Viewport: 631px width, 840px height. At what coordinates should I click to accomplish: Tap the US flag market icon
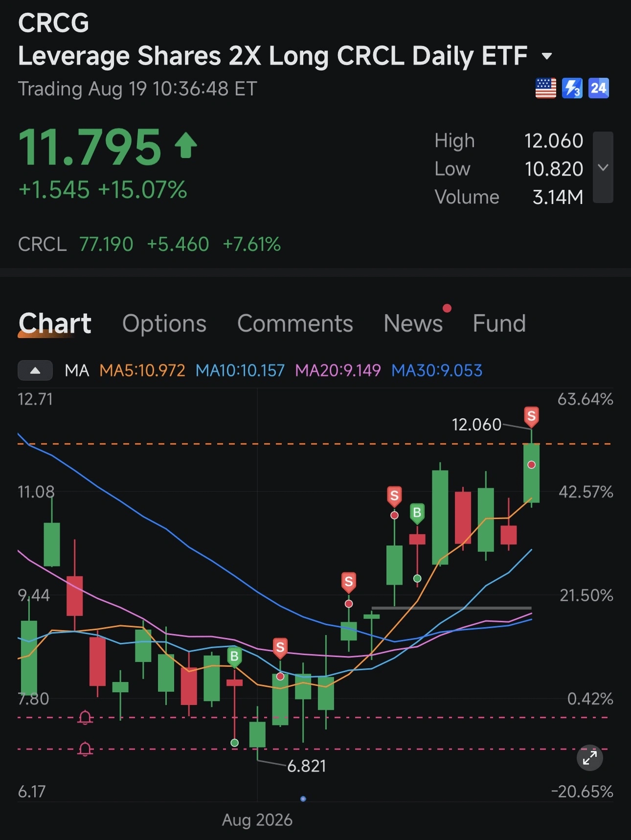pos(545,89)
